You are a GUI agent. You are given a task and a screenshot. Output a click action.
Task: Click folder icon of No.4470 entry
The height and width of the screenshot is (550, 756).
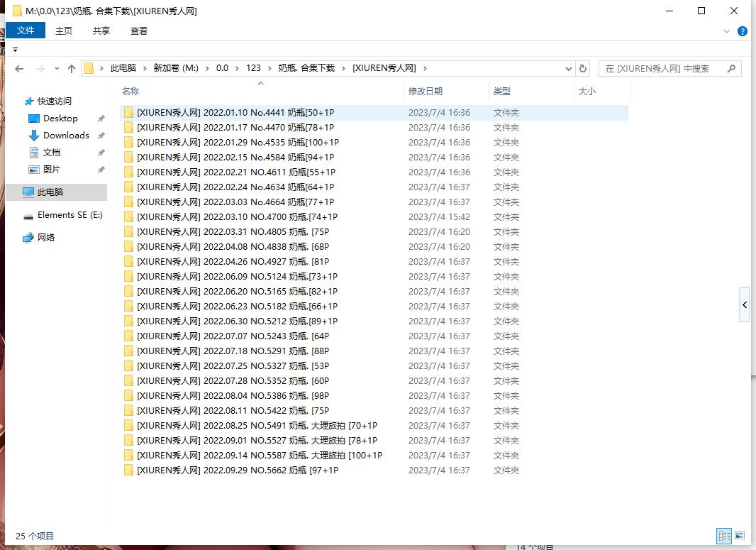tap(128, 127)
